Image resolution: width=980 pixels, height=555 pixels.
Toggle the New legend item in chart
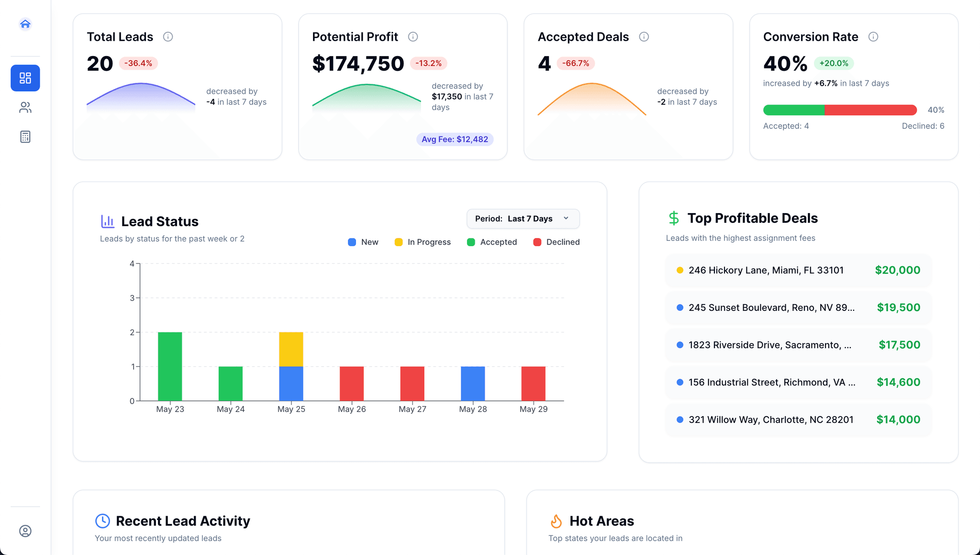[363, 242]
